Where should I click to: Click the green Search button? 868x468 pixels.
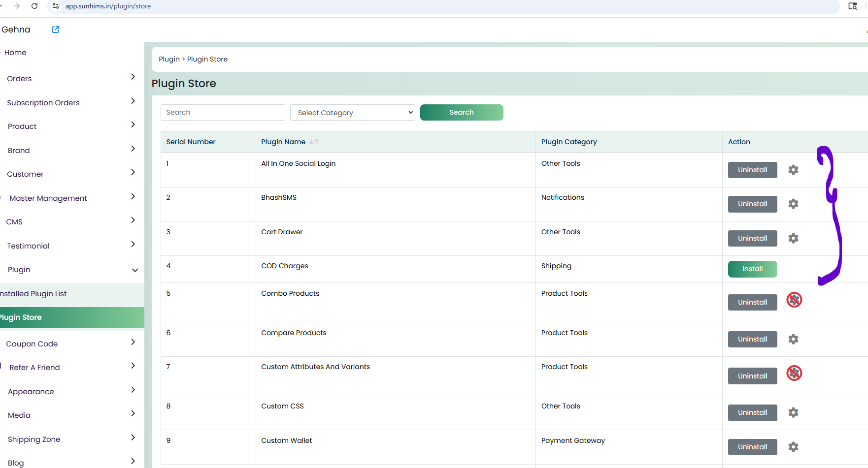click(x=462, y=112)
